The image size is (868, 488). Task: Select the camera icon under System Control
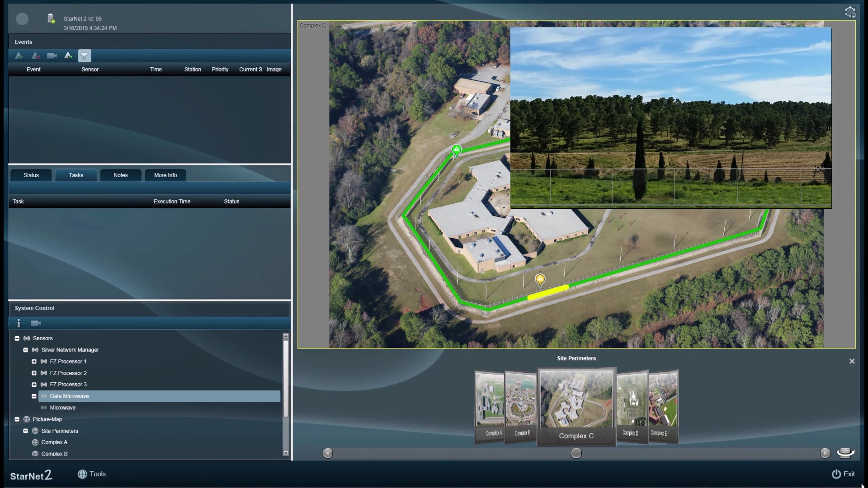click(x=36, y=323)
